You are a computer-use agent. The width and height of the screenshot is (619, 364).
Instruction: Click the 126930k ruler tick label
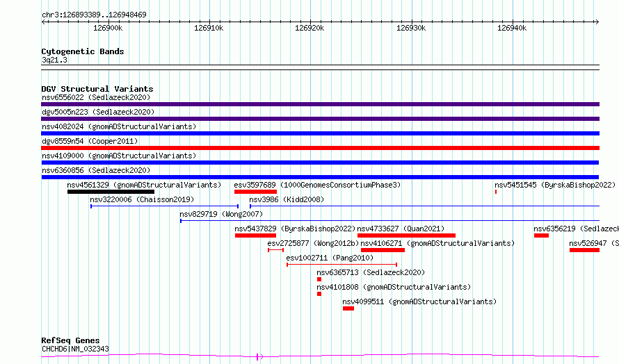coord(411,28)
